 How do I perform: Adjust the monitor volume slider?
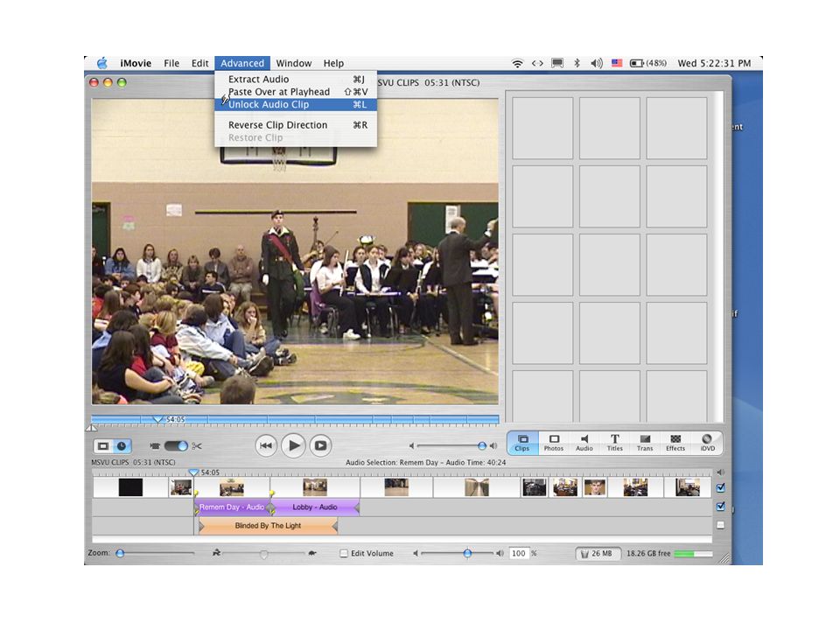click(x=481, y=445)
